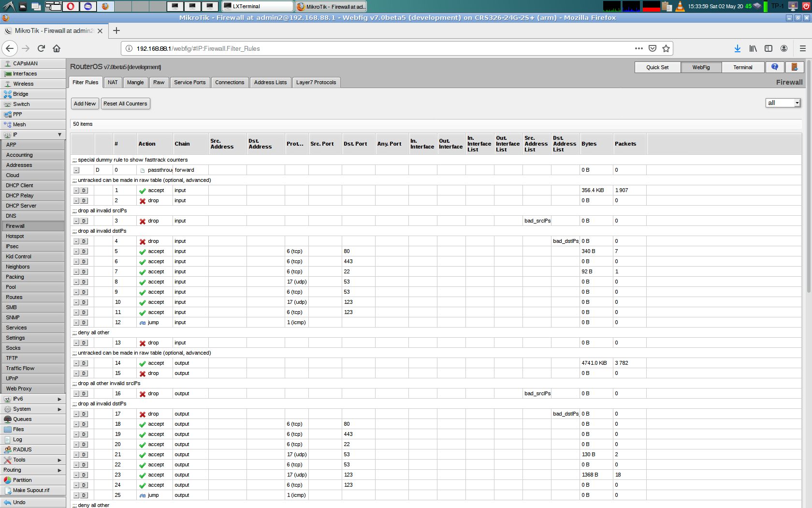Switch to LXTerminal in the taskbar
The height and width of the screenshot is (508, 812).
pos(258,6)
